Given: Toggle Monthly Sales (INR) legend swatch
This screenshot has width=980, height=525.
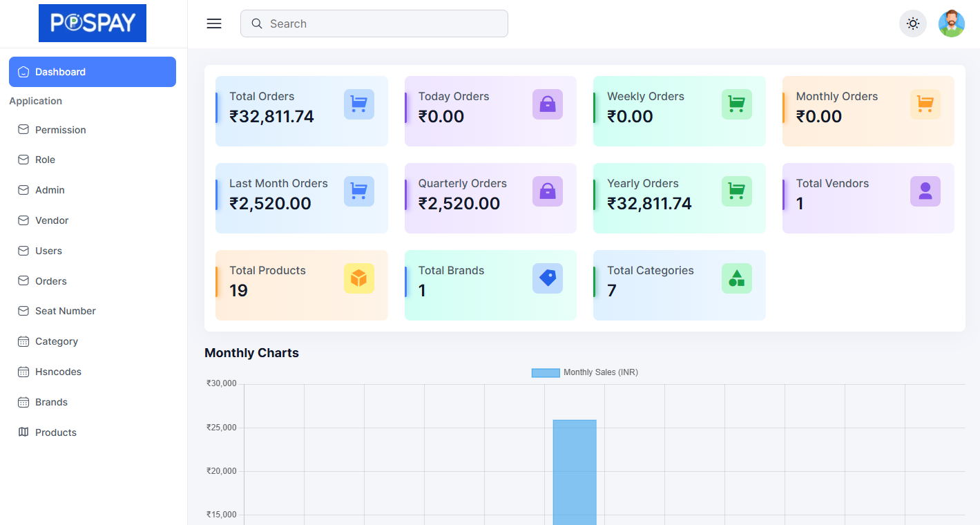Looking at the screenshot, I should tap(545, 373).
